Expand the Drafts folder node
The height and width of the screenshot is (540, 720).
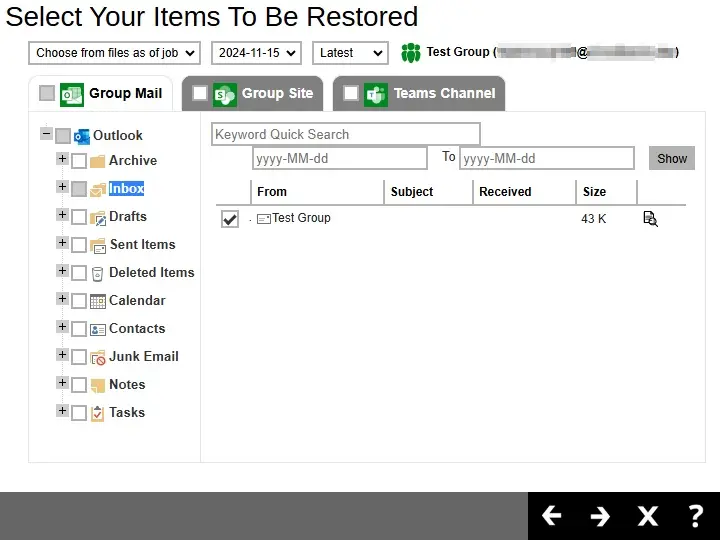click(62, 215)
